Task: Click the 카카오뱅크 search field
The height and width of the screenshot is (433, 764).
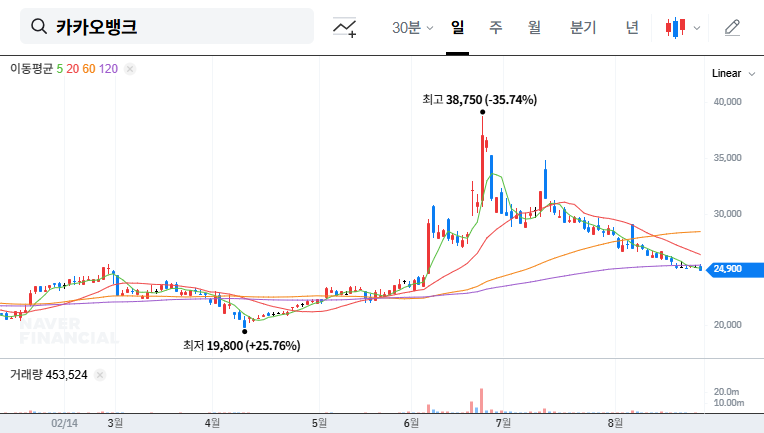Action: pos(167,26)
